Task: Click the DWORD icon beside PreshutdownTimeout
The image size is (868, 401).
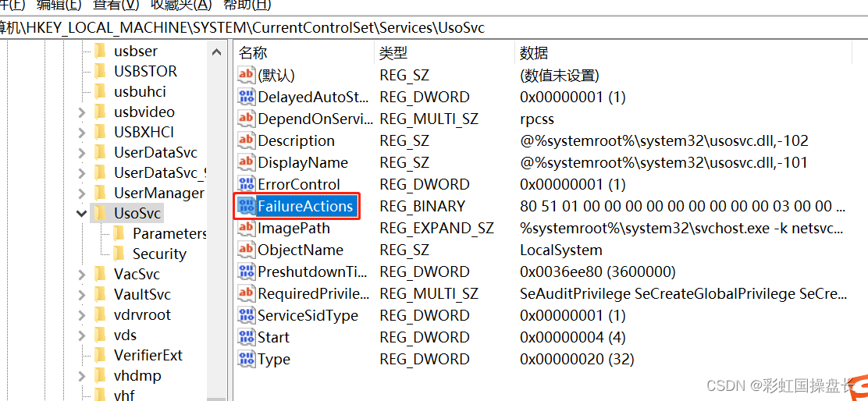Action: click(247, 272)
